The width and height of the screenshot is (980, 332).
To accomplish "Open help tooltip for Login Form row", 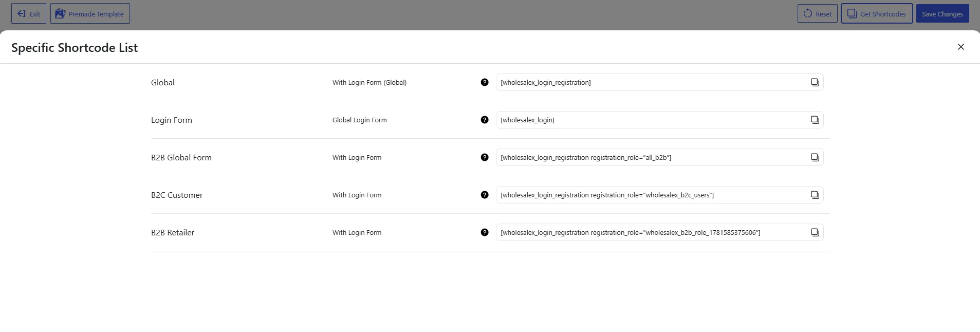I will pos(485,120).
